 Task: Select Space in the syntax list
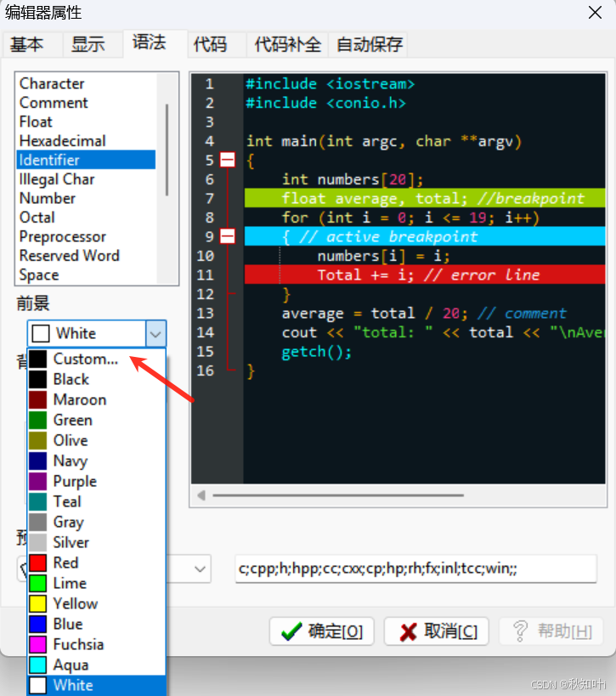[x=86, y=274]
